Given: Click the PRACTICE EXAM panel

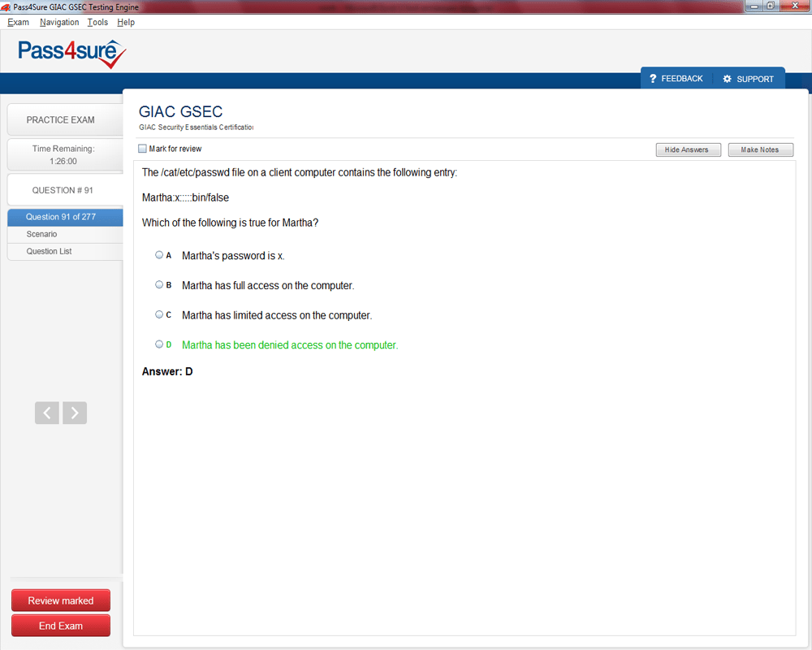Looking at the screenshot, I should [65, 119].
